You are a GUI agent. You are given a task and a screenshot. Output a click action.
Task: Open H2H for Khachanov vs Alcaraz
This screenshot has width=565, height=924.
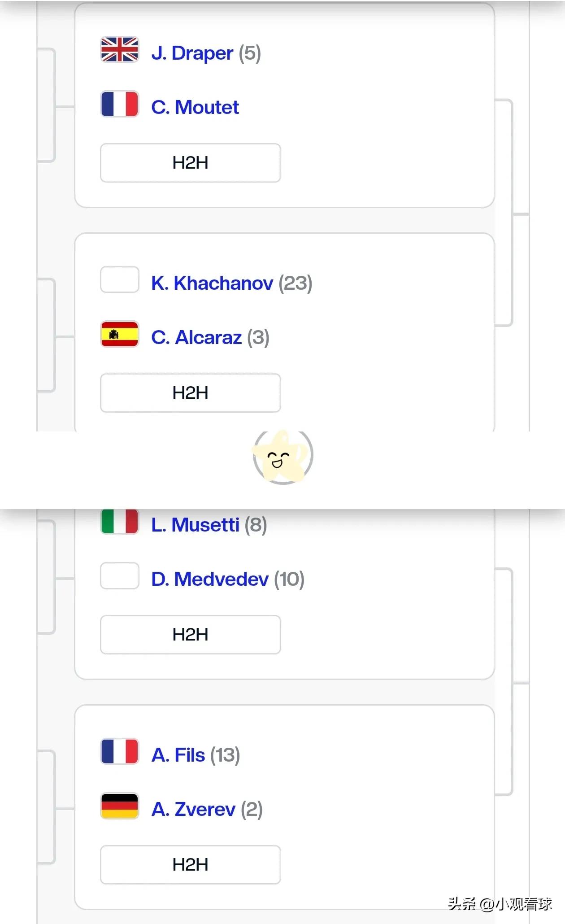click(191, 393)
